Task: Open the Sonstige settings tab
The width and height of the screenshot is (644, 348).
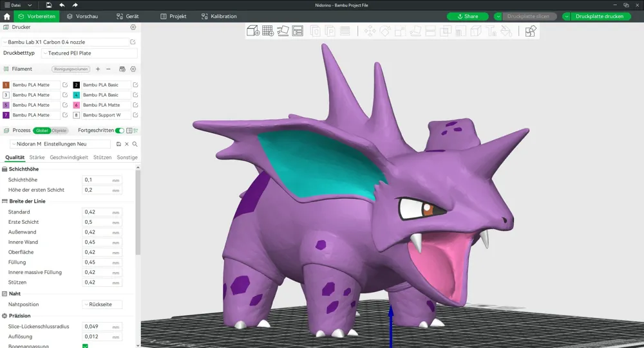Action: (127, 157)
